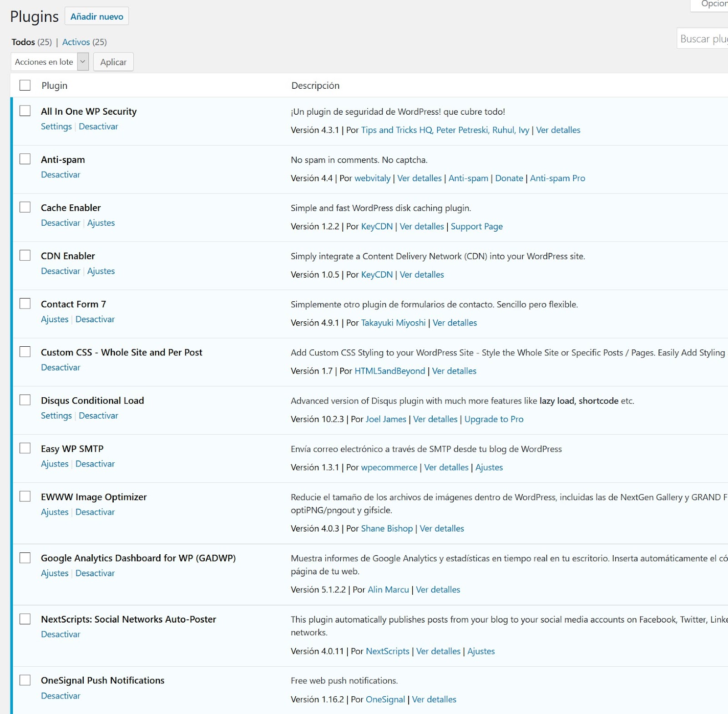Click the Descripción column header

click(315, 86)
